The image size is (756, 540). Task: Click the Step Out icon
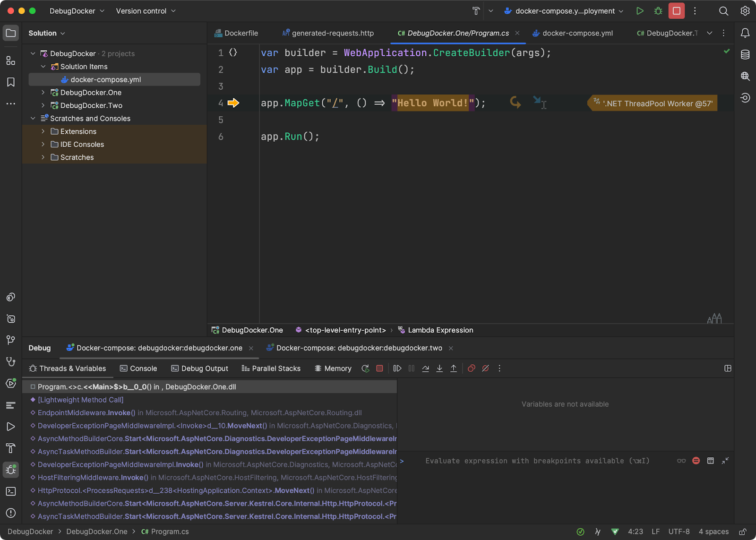click(x=454, y=369)
